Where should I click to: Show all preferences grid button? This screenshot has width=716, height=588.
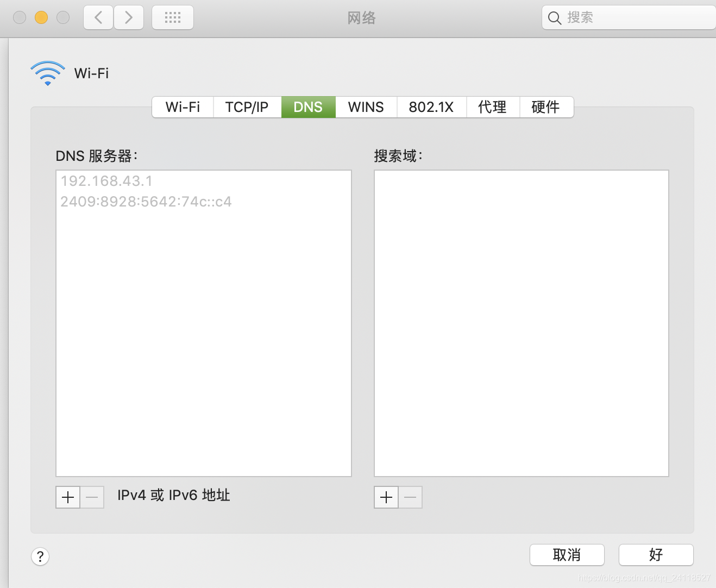tap(173, 17)
